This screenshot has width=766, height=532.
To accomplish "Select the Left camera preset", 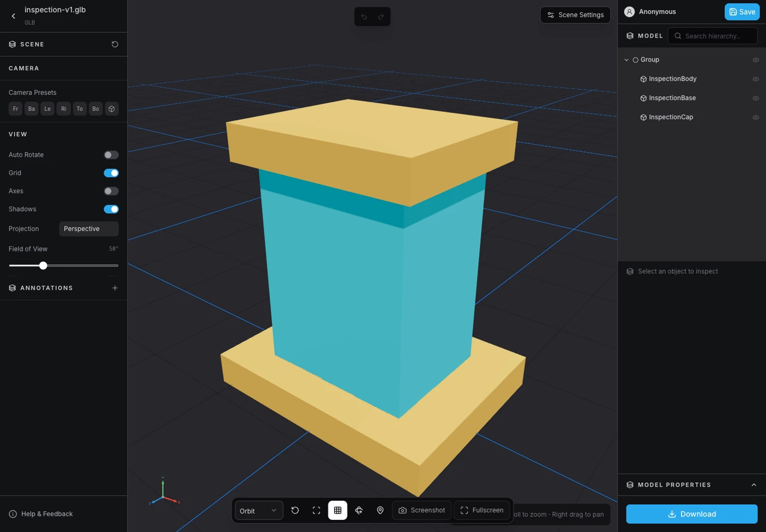I will point(47,109).
